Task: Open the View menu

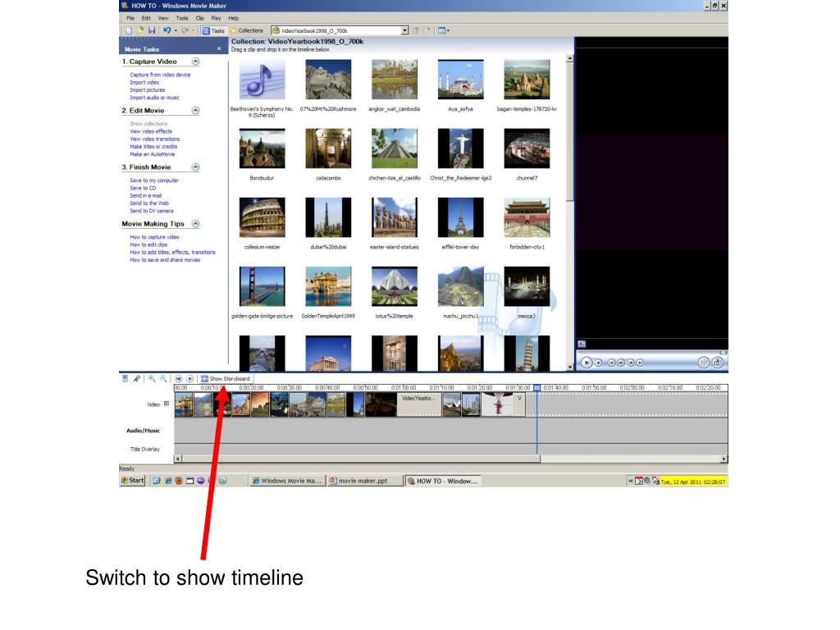Action: click(x=163, y=18)
